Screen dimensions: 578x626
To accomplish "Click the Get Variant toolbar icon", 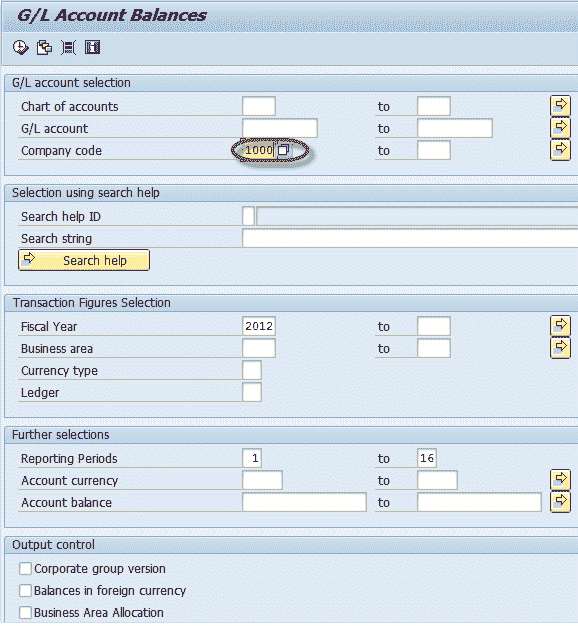I will [x=44, y=48].
